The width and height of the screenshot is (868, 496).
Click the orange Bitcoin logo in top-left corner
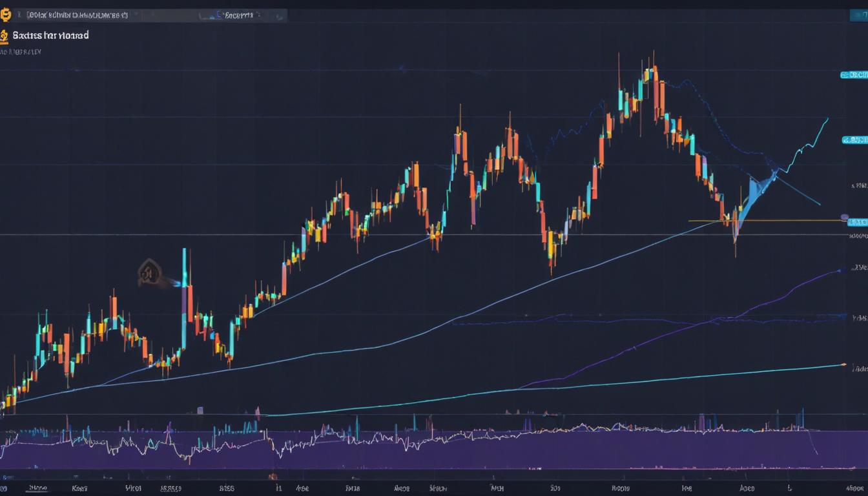pos(5,14)
